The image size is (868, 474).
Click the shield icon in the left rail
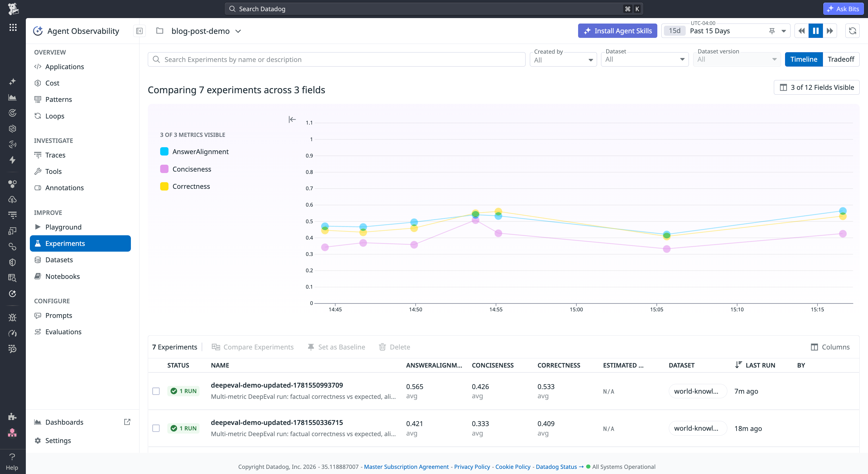(x=12, y=263)
